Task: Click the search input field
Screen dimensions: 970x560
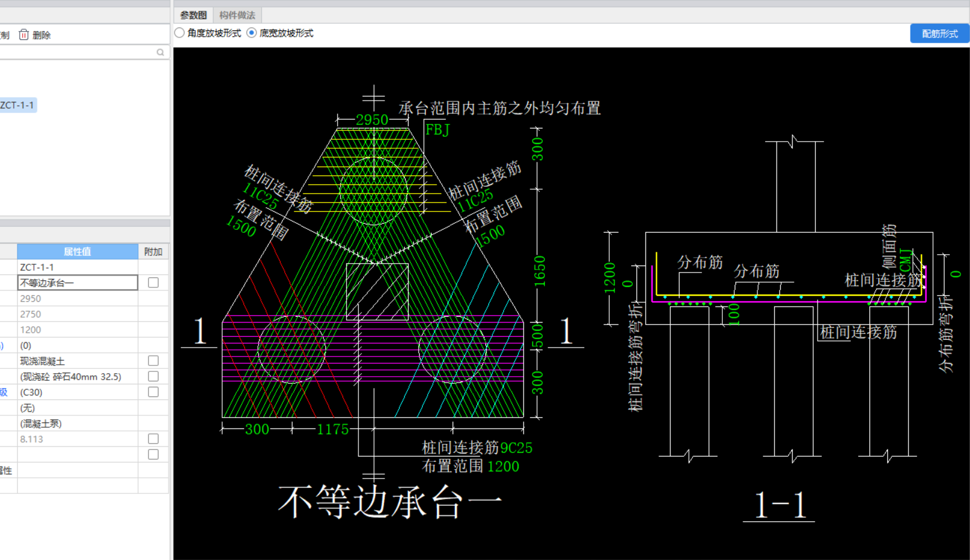Action: 77,52
